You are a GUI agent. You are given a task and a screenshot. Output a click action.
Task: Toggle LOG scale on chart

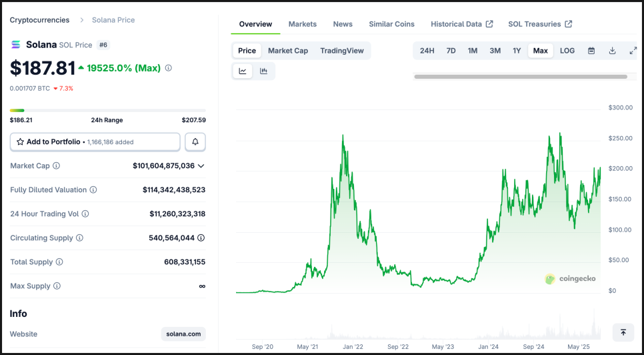click(567, 51)
